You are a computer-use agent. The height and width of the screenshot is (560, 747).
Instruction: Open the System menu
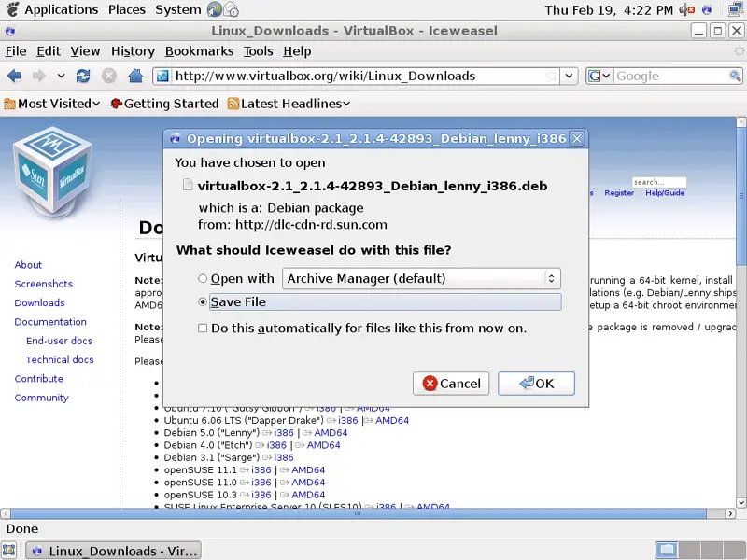[178, 9]
